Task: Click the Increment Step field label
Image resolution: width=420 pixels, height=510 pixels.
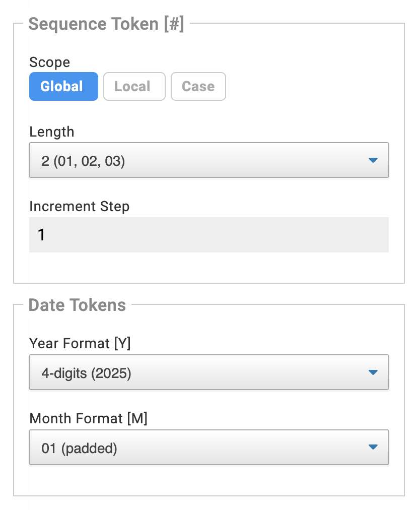Action: tap(79, 207)
